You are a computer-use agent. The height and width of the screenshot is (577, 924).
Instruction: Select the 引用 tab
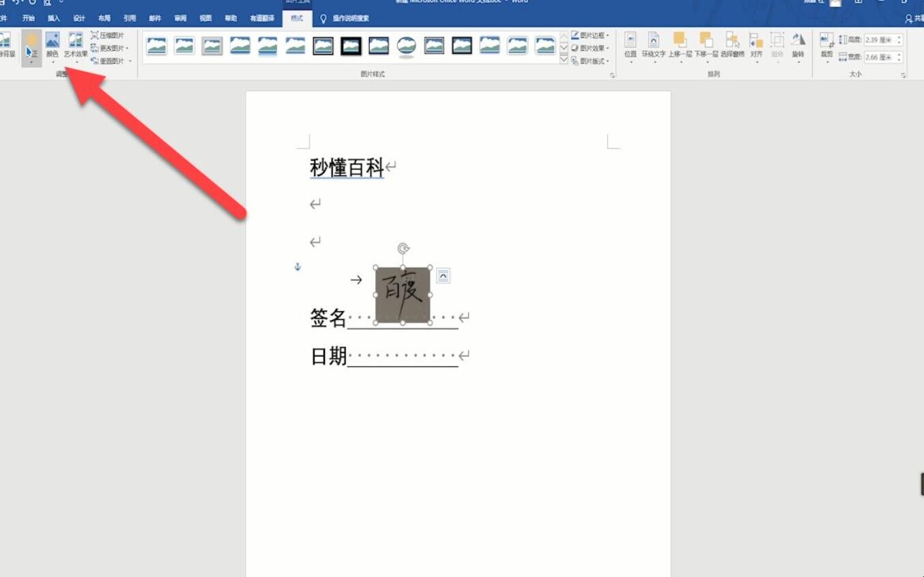130,18
